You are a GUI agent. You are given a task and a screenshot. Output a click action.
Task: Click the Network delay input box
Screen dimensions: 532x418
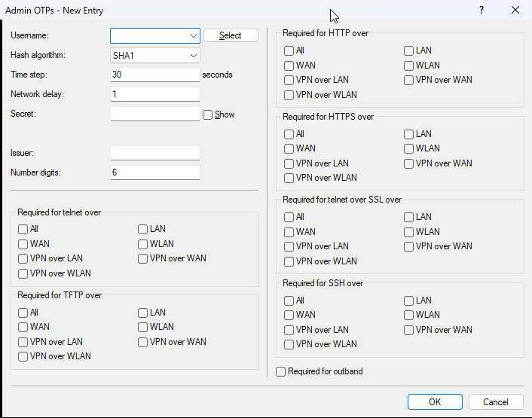click(154, 94)
